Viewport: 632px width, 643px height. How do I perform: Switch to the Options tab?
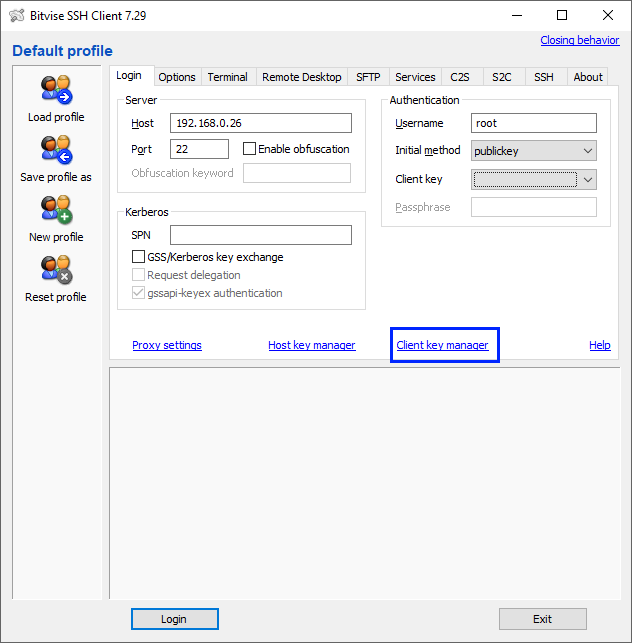(x=177, y=77)
